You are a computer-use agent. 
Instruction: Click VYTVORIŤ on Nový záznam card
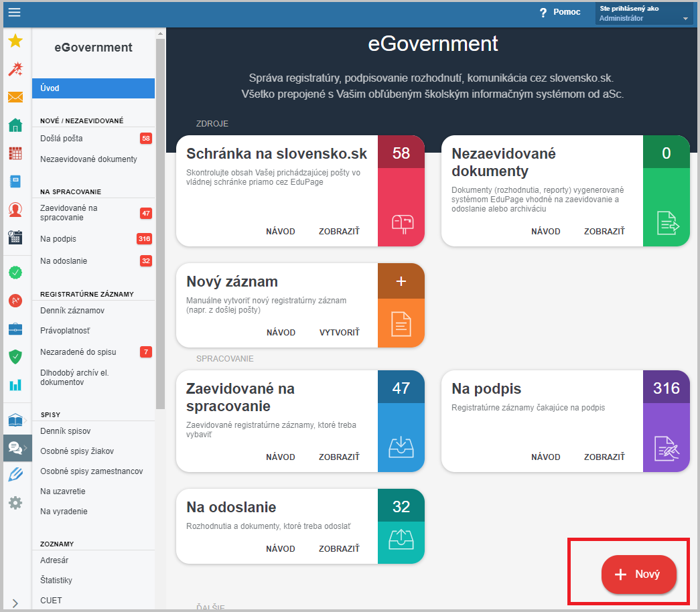pos(340,333)
